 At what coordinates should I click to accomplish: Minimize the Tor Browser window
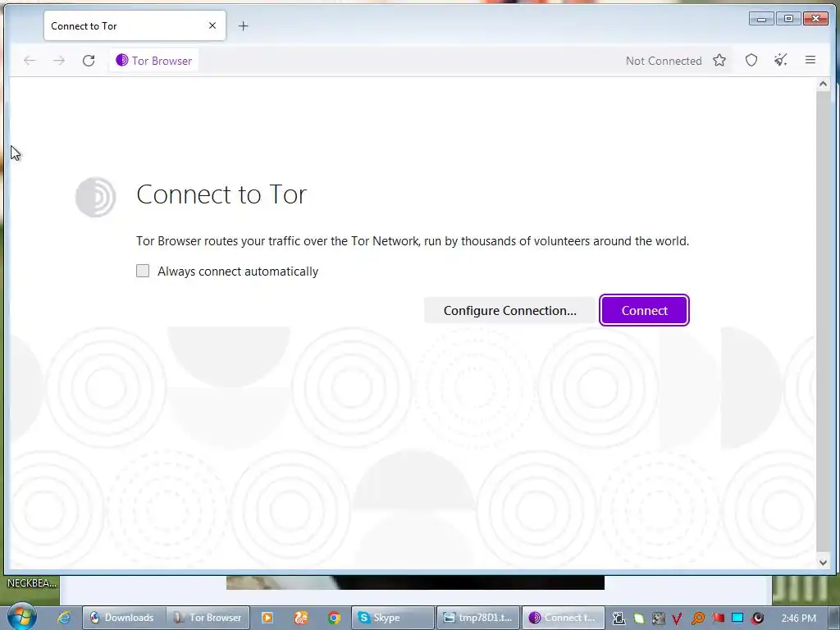pyautogui.click(x=761, y=19)
